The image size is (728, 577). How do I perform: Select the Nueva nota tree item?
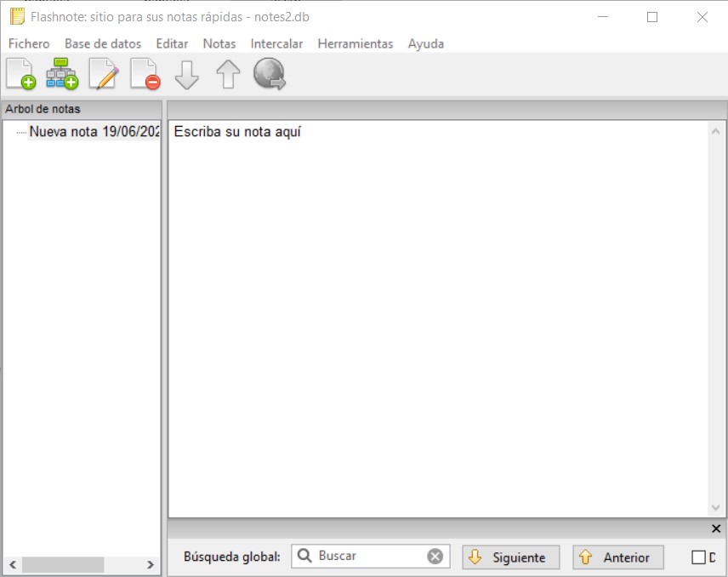(x=94, y=132)
